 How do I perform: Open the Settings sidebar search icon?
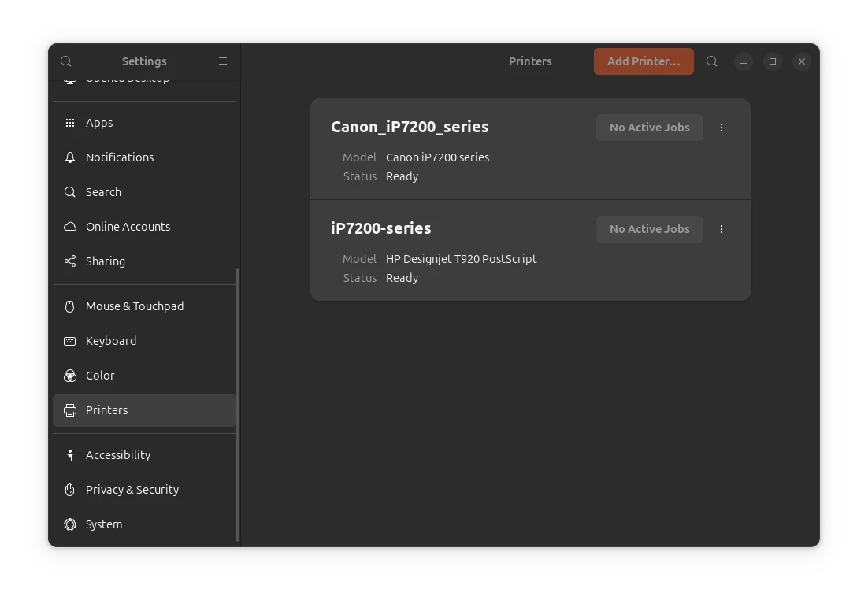66,61
